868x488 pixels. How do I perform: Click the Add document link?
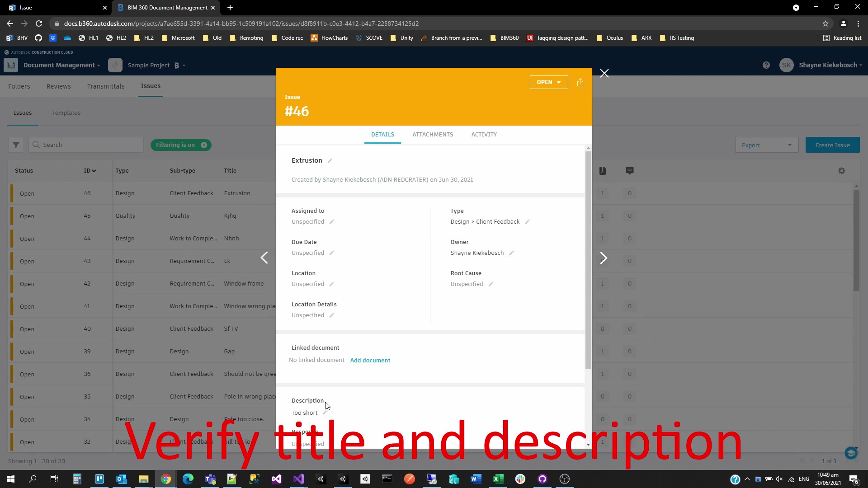[370, 360]
